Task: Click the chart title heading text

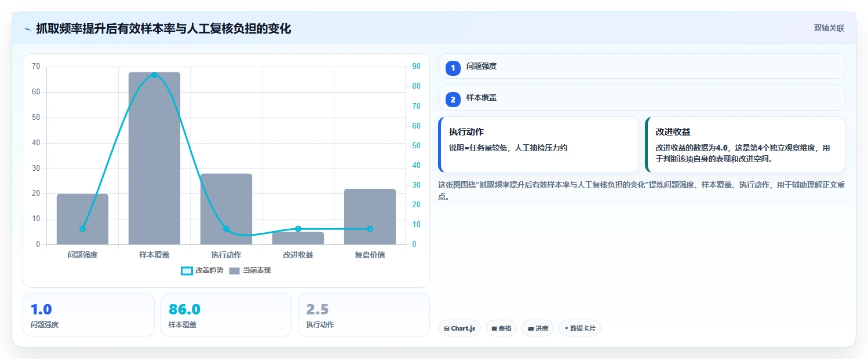Action: coord(163,28)
